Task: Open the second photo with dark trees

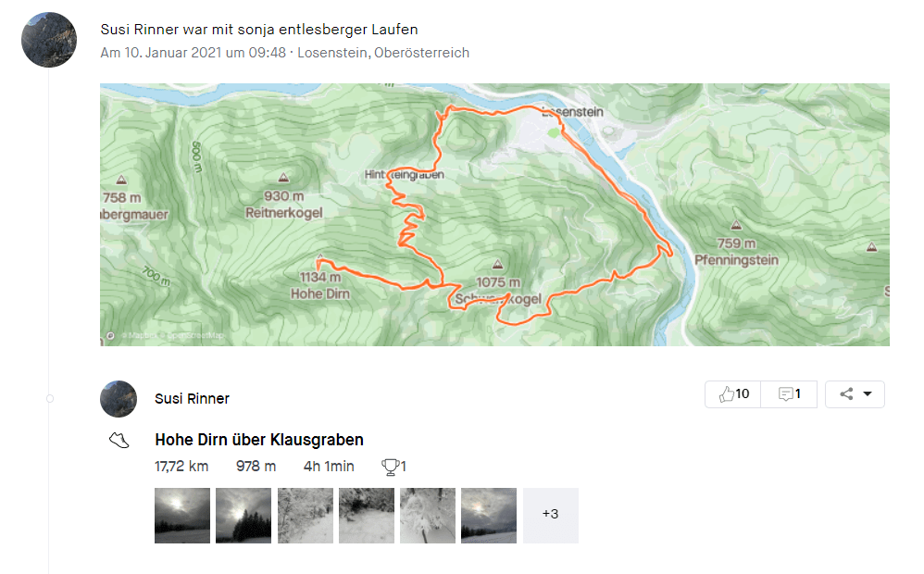Action: point(243,515)
